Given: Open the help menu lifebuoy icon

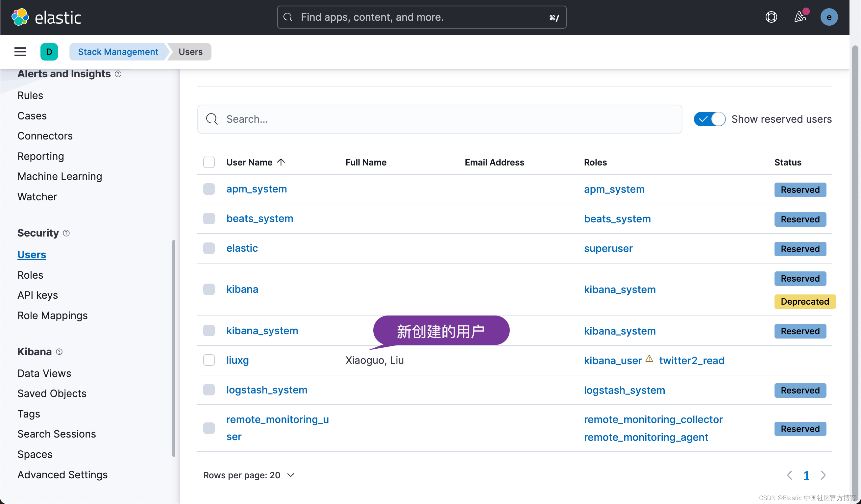Looking at the screenshot, I should (771, 17).
